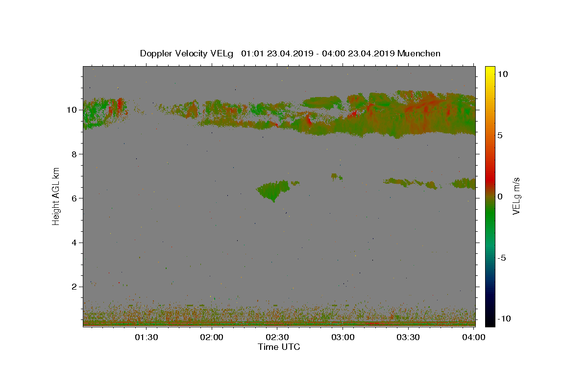588x392 pixels.
Task: Click the 02:30 time tick label
Action: pyautogui.click(x=277, y=337)
